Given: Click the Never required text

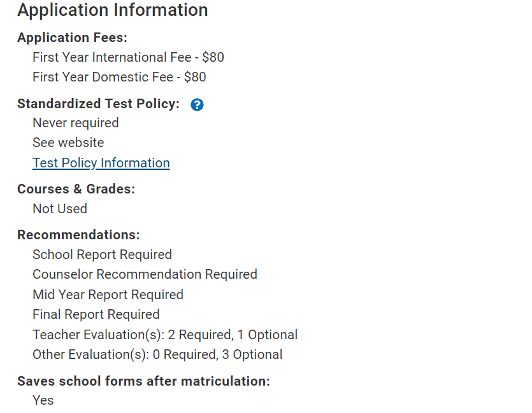Looking at the screenshot, I should click(76, 123).
